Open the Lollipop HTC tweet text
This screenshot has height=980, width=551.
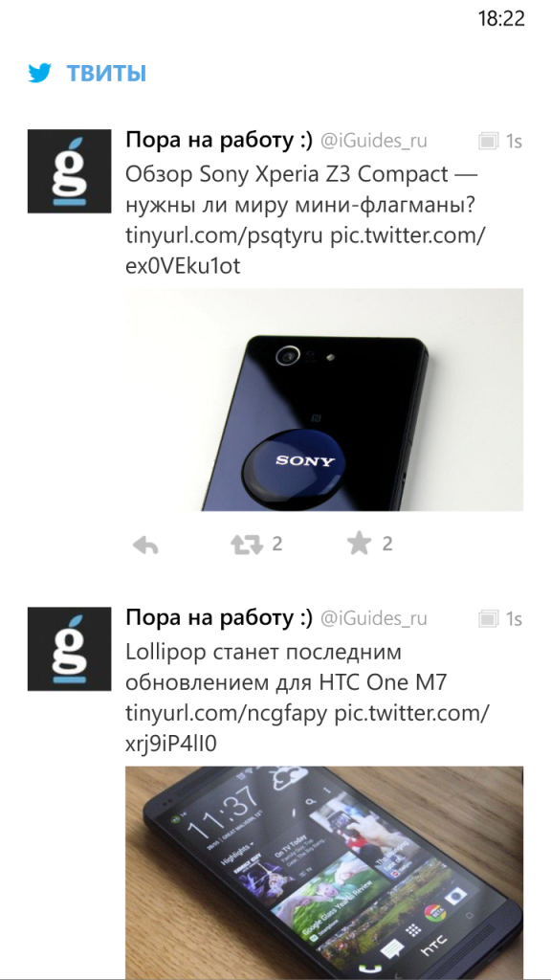286,667
